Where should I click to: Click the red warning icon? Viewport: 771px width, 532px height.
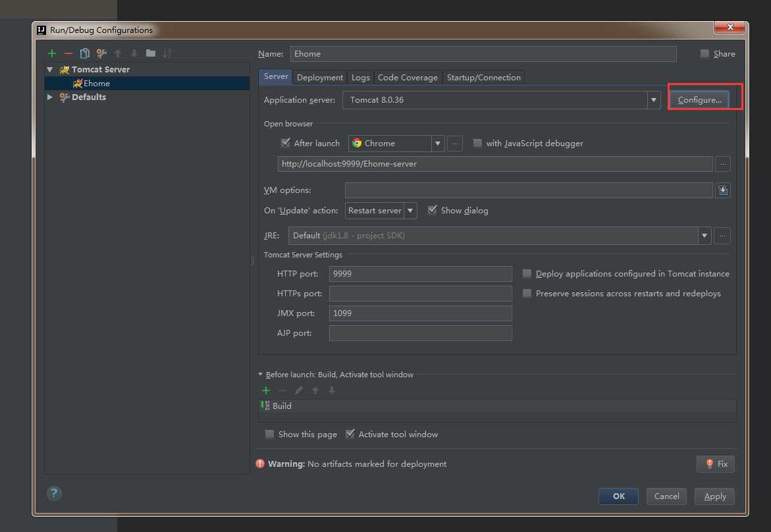(260, 464)
